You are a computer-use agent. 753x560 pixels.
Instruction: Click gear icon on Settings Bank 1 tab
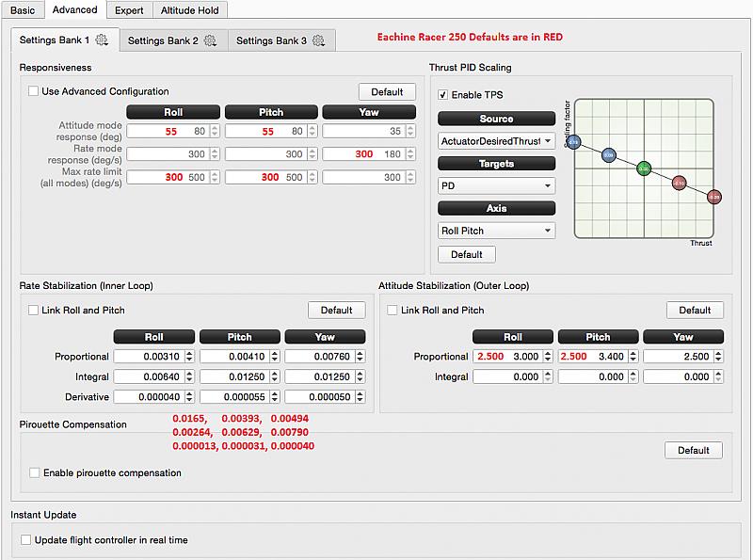tap(102, 40)
